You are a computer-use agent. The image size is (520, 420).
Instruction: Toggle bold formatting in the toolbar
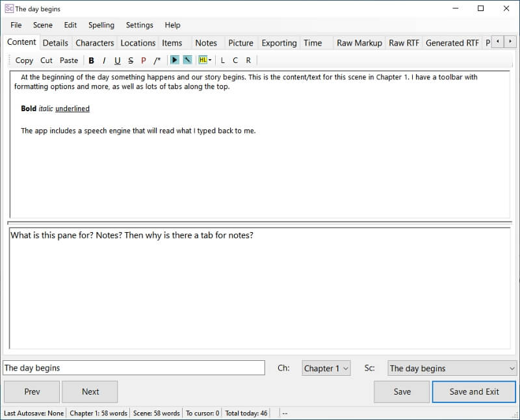[91, 60]
